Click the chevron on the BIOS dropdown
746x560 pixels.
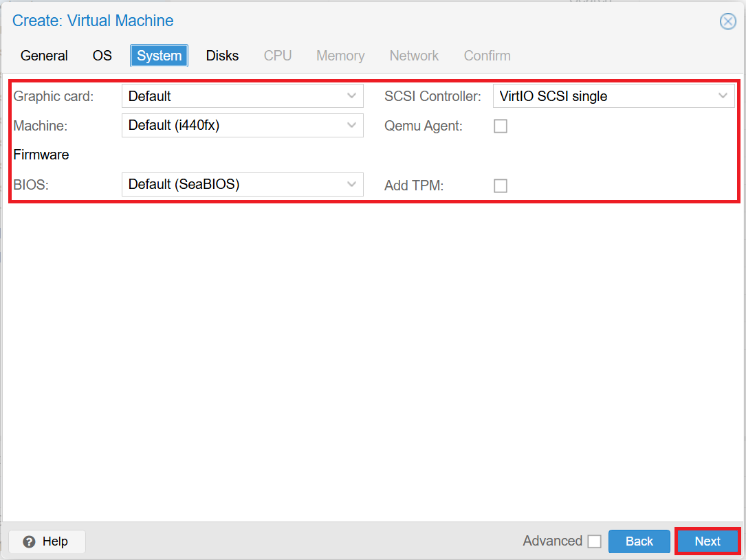click(353, 184)
